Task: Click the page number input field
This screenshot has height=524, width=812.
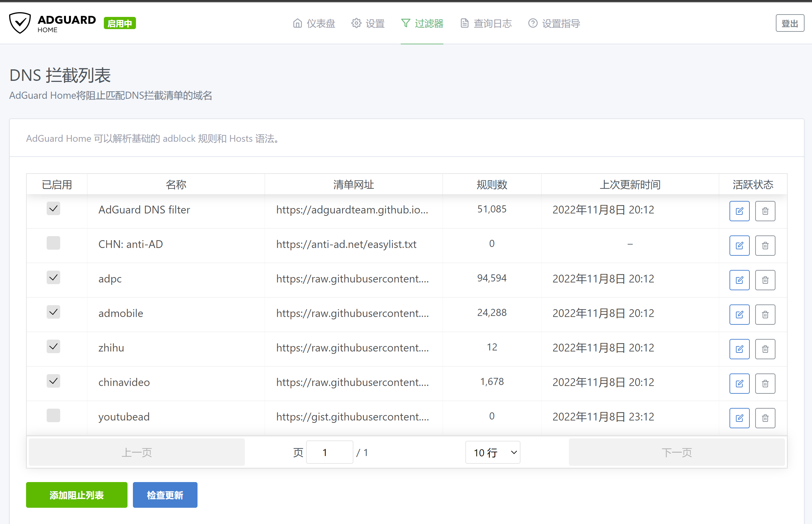Action: 329,452
